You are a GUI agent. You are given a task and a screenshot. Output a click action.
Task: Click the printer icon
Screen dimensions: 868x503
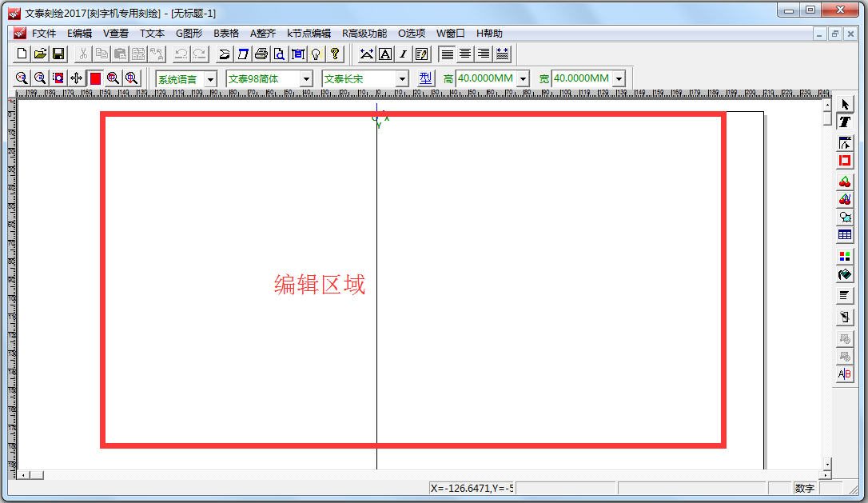tap(261, 54)
